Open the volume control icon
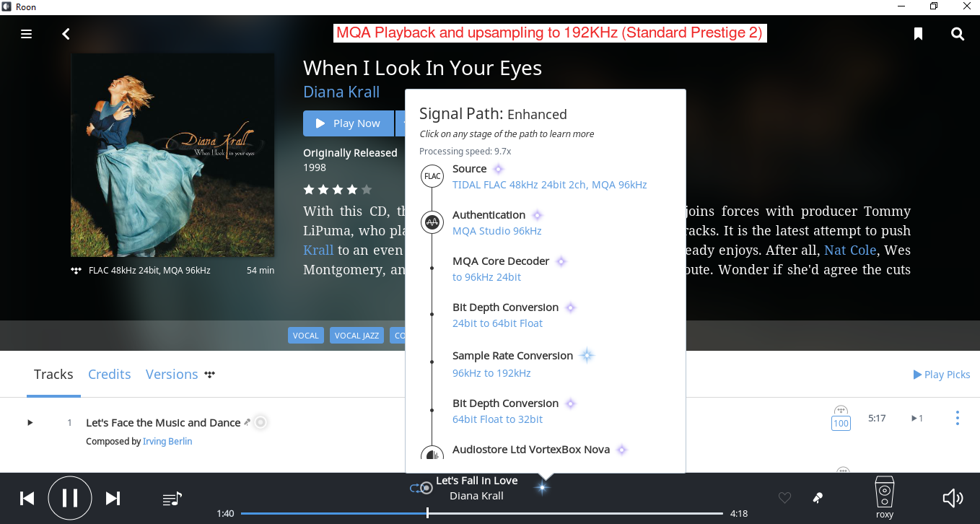The image size is (980, 524). pyautogui.click(x=953, y=497)
